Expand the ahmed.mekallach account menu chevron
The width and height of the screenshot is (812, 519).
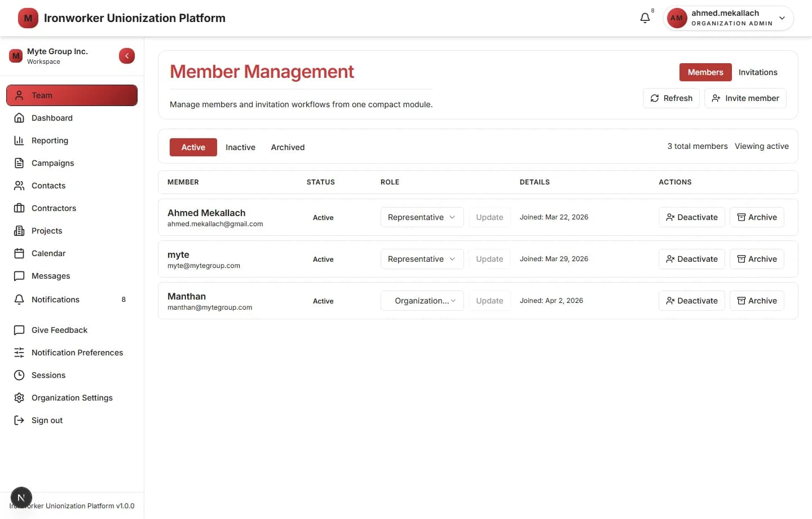(782, 18)
